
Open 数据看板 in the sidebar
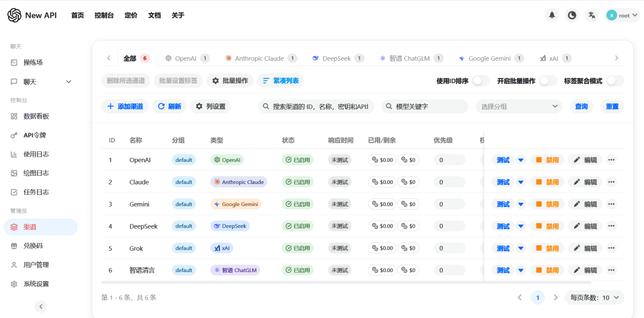click(36, 116)
